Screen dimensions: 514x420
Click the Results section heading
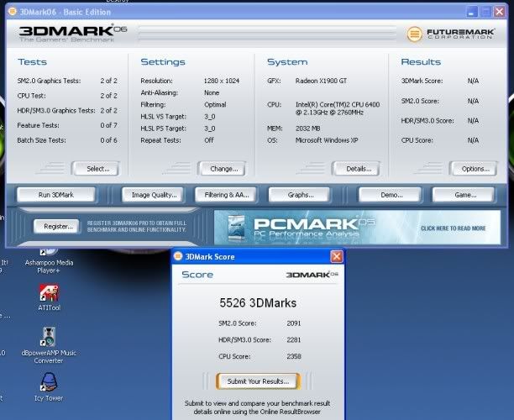click(x=421, y=62)
